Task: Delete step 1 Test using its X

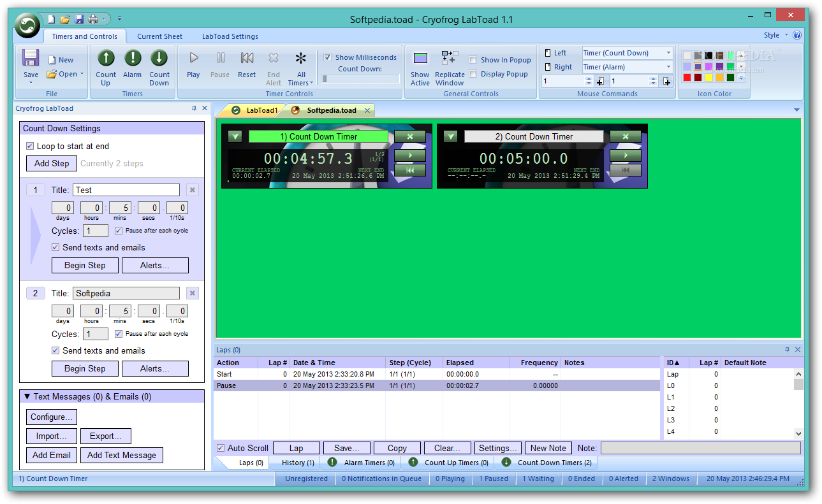Action: [193, 190]
